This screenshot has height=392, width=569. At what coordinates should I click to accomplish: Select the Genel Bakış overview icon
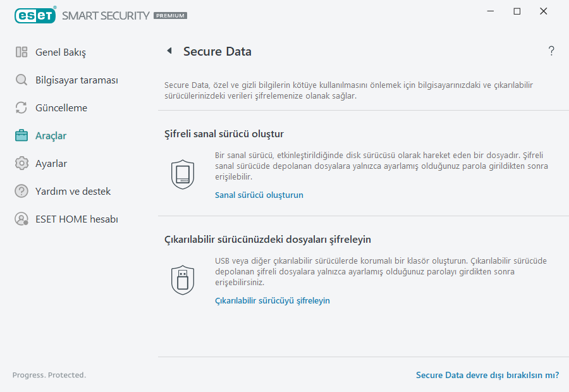tap(21, 52)
